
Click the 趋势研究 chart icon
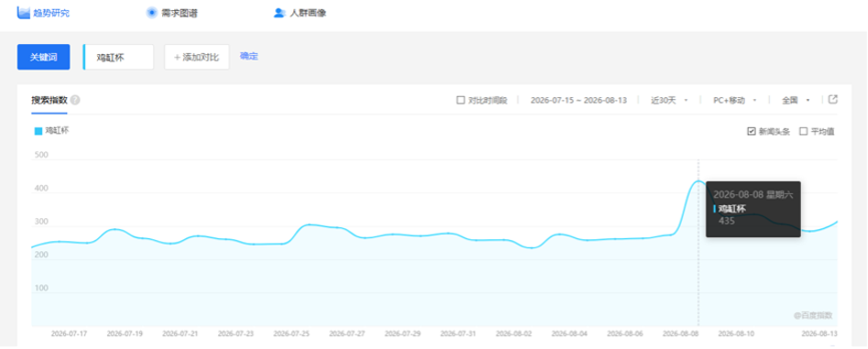pos(23,12)
